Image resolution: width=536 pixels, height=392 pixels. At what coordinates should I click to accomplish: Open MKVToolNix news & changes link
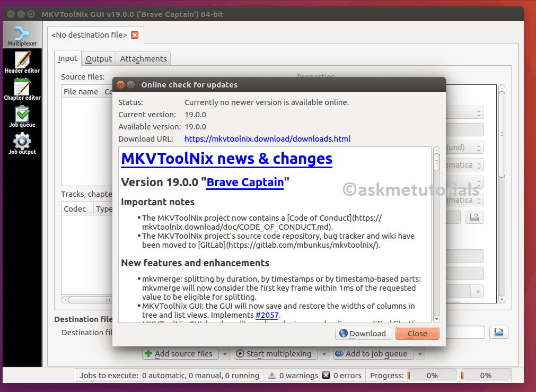click(x=226, y=159)
